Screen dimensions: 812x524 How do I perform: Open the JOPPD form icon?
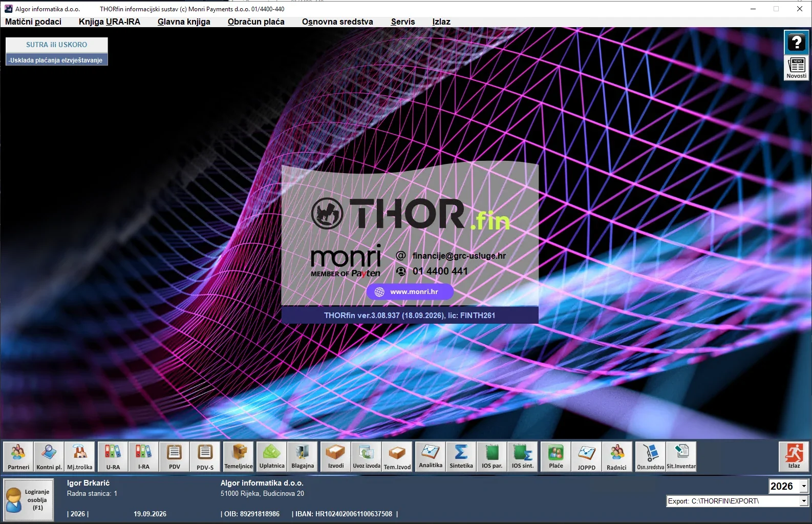(x=587, y=456)
